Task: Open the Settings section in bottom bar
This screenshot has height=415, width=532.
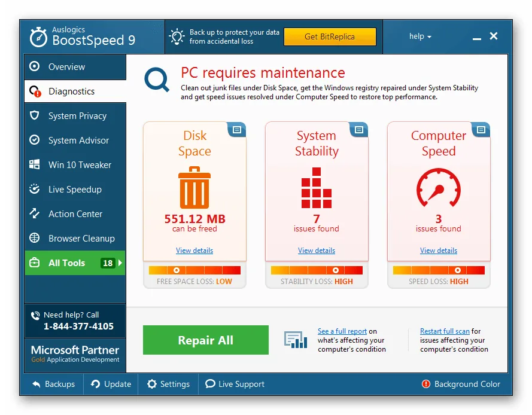Action: click(168, 384)
